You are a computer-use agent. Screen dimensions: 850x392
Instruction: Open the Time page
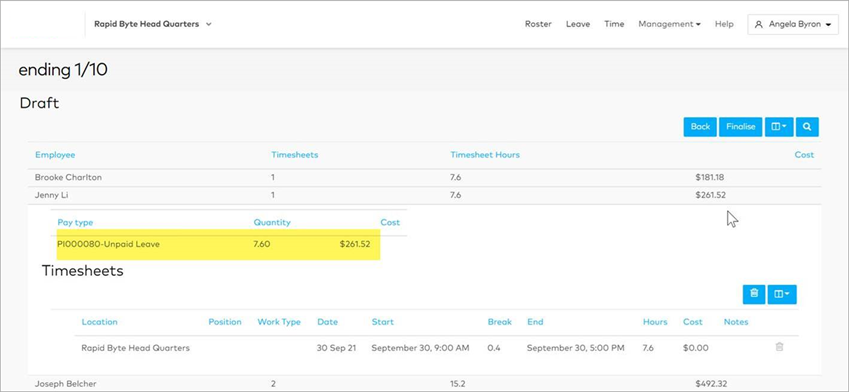[614, 24]
